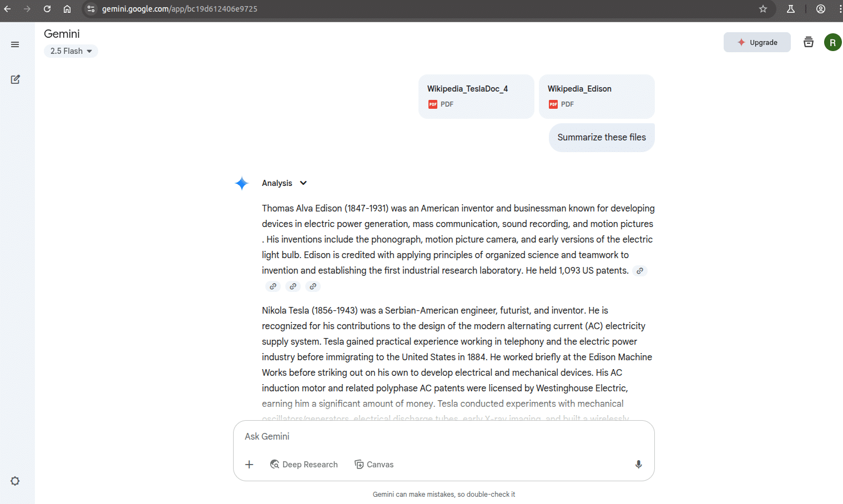This screenshot has width=843, height=504.
Task: Open Canvas from the prompt box
Action: pyautogui.click(x=374, y=464)
